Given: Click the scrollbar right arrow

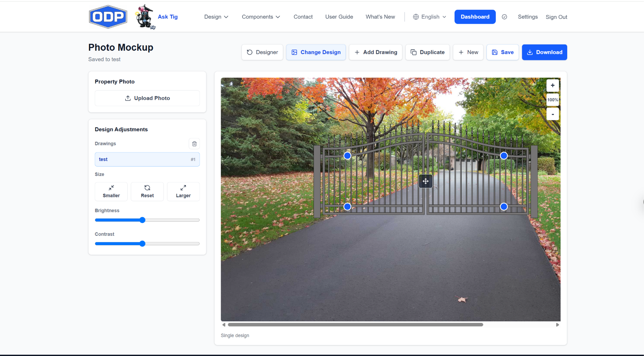Looking at the screenshot, I should click(x=557, y=325).
